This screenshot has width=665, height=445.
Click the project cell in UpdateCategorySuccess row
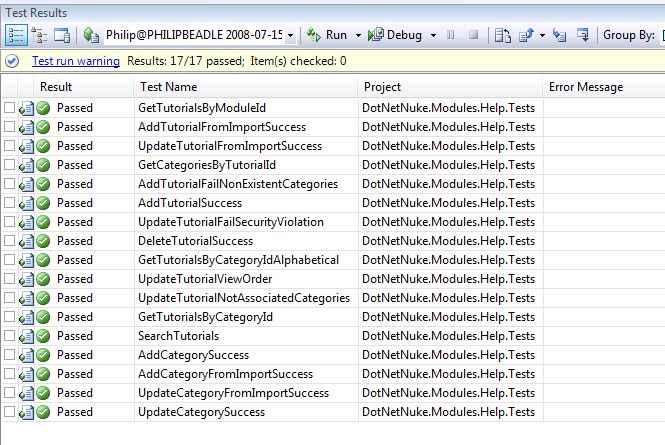click(x=448, y=412)
